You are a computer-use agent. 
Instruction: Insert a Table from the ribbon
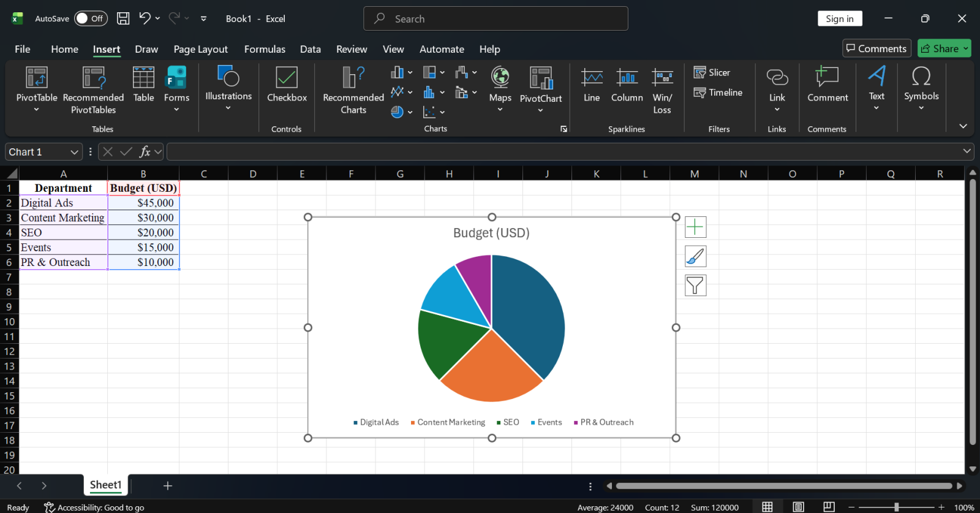pyautogui.click(x=143, y=85)
